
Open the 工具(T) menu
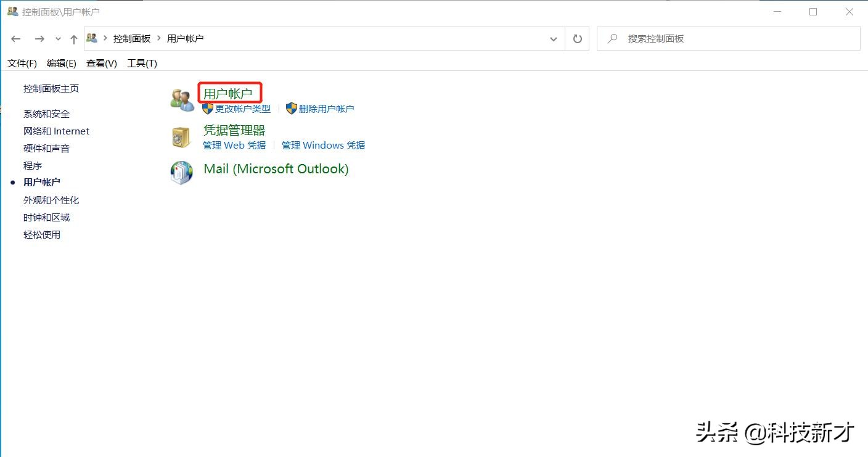142,63
